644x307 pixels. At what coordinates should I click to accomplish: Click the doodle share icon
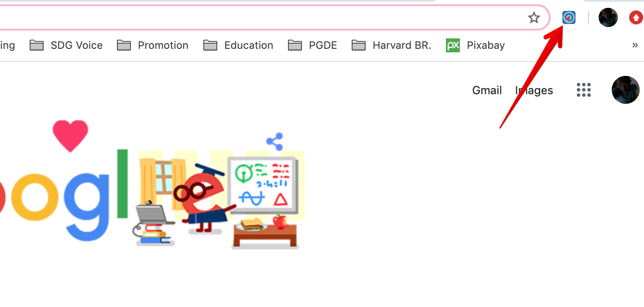[x=274, y=142]
